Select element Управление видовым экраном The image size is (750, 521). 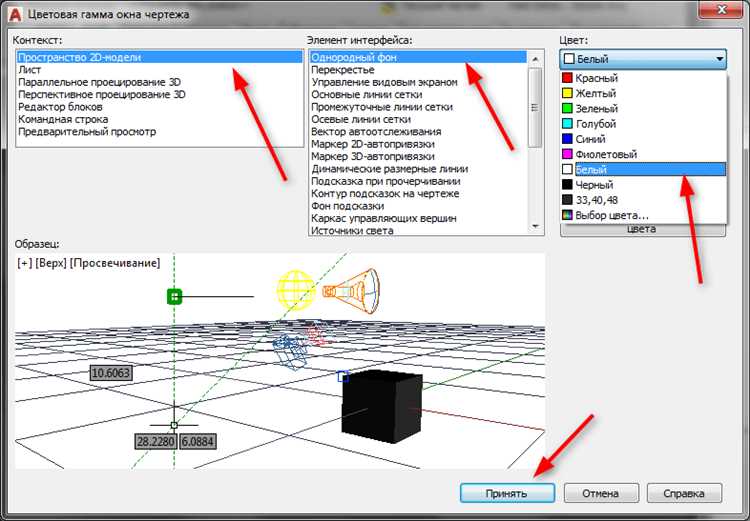pyautogui.click(x=419, y=82)
